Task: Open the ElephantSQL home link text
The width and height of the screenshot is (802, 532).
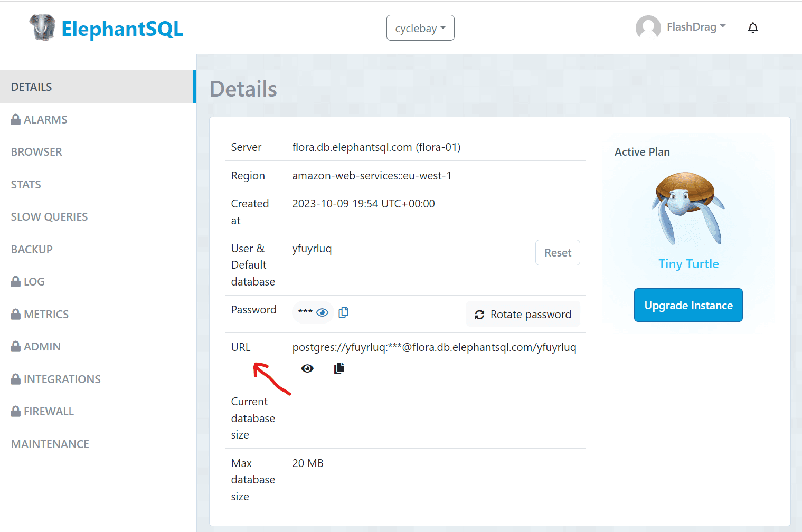Action: [122, 28]
